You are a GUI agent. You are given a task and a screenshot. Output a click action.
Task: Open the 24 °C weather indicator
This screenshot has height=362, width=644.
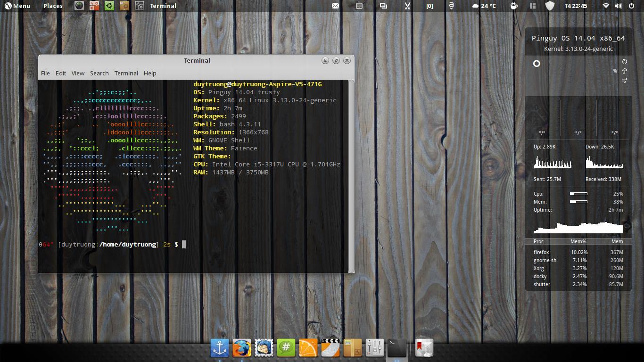point(484,6)
